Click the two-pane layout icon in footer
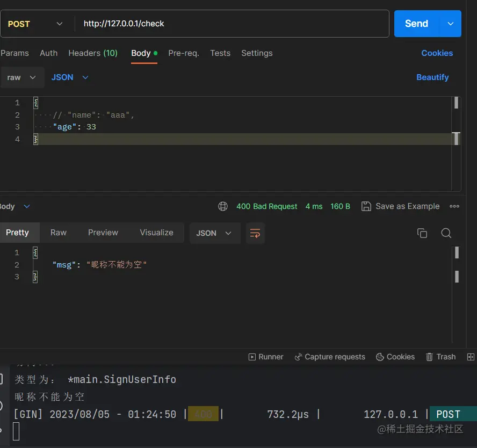Screen dimensions: 477x448 [x=471, y=357]
